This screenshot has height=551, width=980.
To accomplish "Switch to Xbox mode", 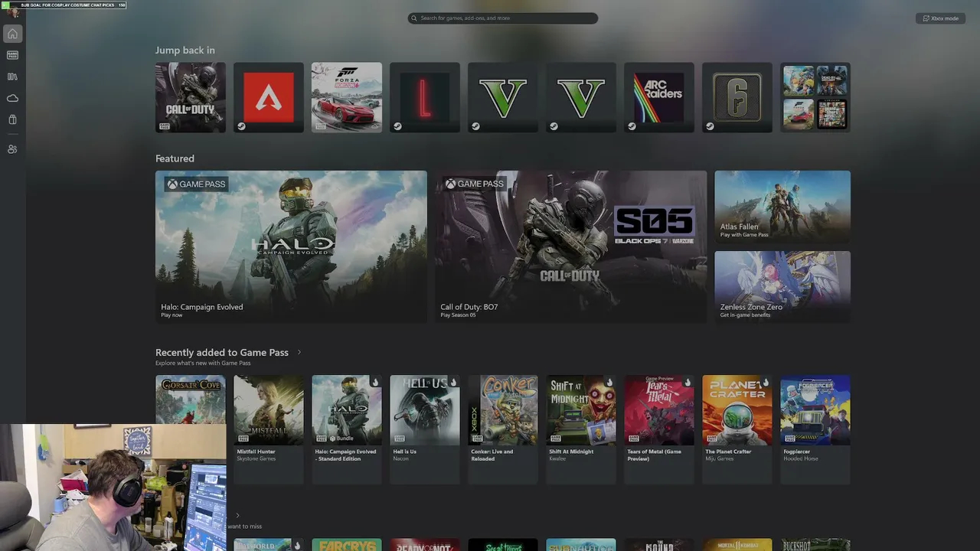I will coord(940,18).
